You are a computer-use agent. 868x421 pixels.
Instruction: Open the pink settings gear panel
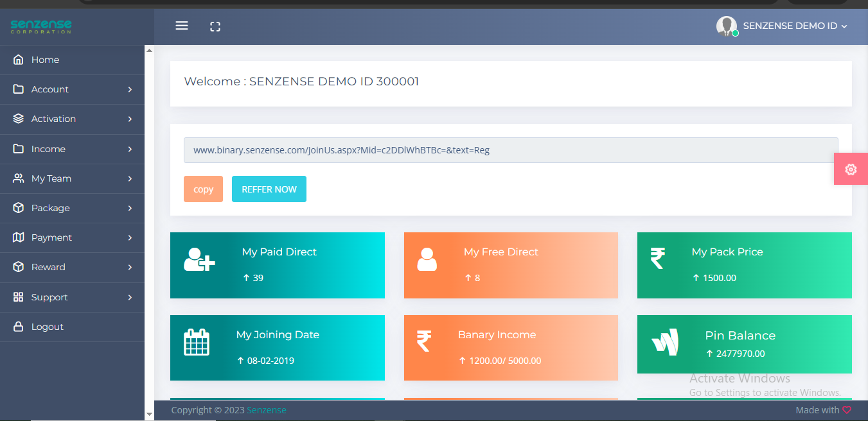coord(851,169)
